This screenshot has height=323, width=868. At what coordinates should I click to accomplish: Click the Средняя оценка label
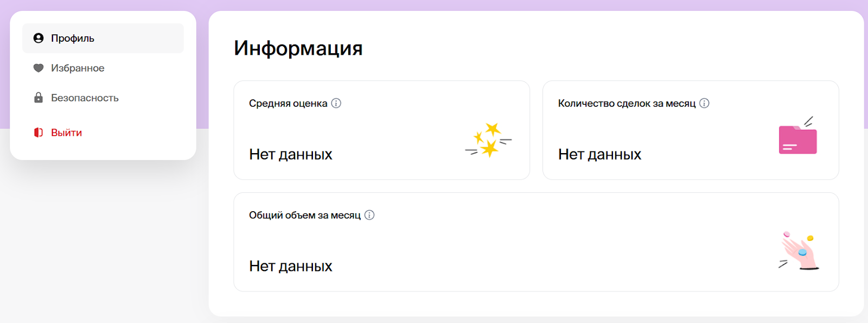(x=288, y=103)
